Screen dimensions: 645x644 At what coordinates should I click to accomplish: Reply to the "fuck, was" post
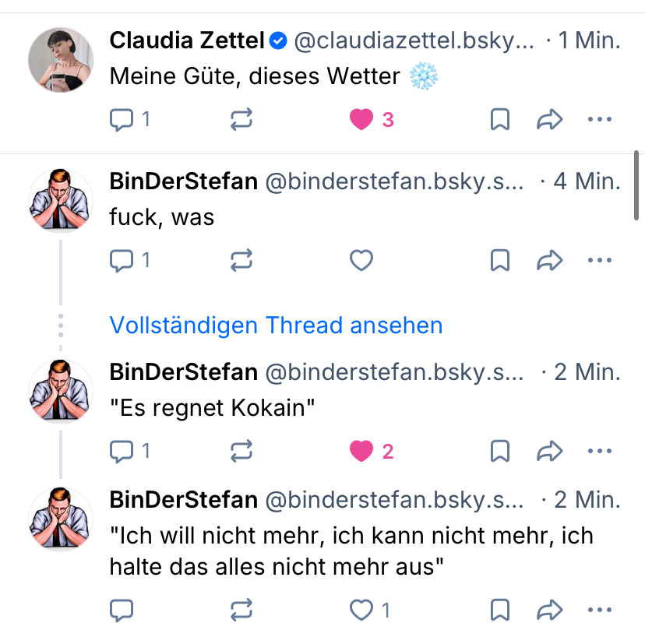[x=122, y=260]
